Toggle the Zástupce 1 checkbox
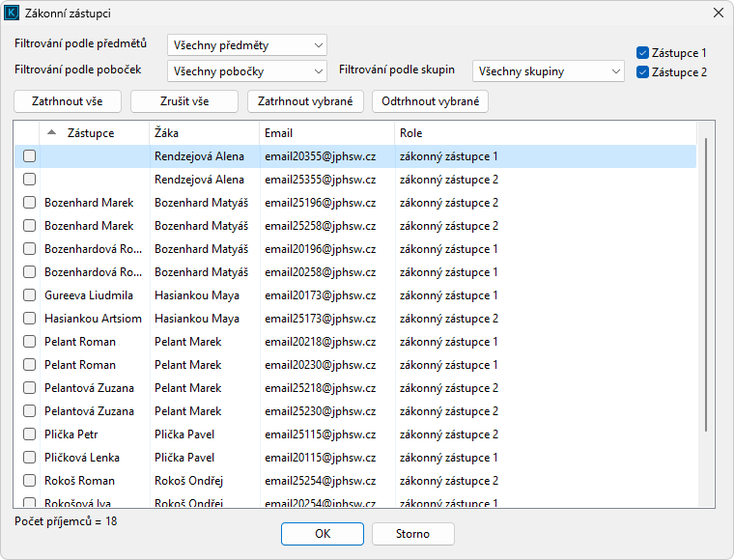This screenshot has width=734, height=560. tap(643, 53)
